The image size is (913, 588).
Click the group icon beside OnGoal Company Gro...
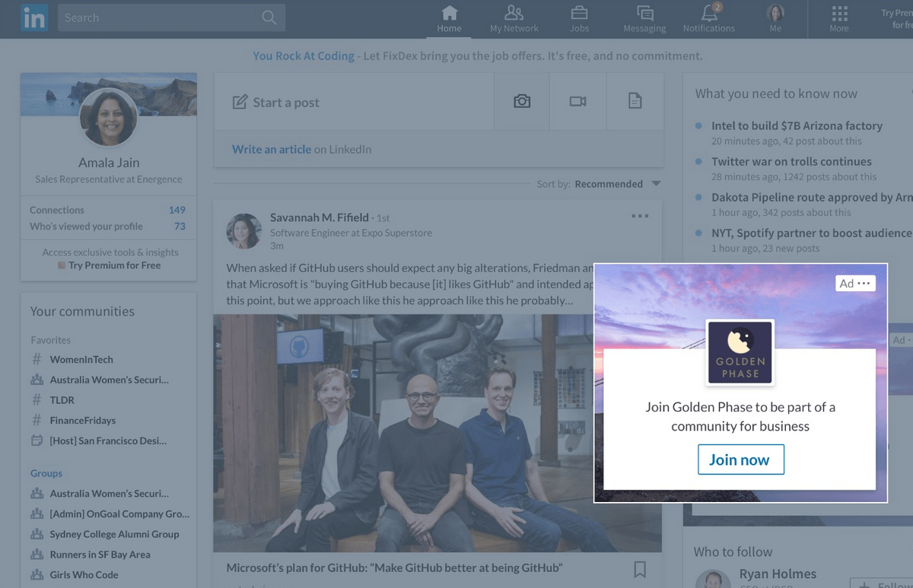click(x=37, y=513)
